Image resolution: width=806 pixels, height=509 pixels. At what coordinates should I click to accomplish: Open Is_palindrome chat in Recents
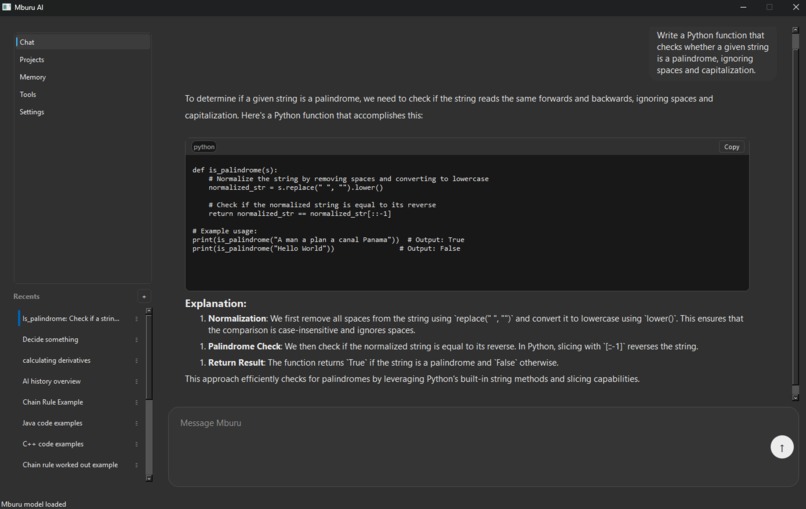click(x=71, y=319)
